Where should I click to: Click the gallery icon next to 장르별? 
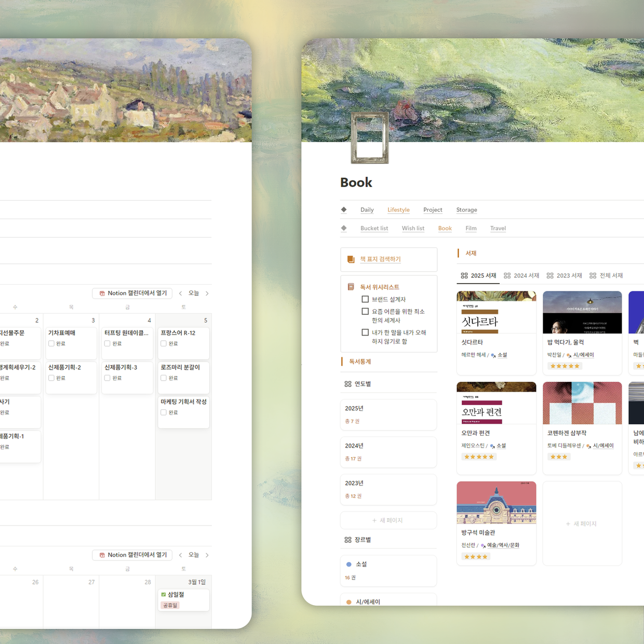point(348,540)
